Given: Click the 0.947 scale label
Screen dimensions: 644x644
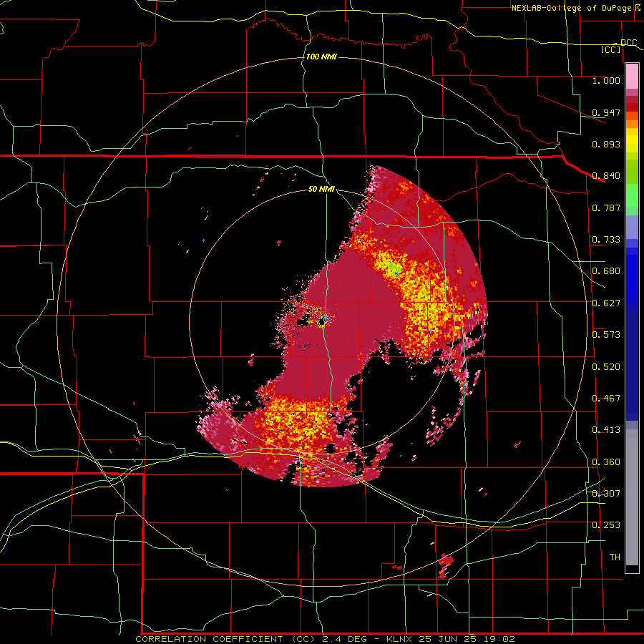Looking at the screenshot, I should click(x=606, y=112).
